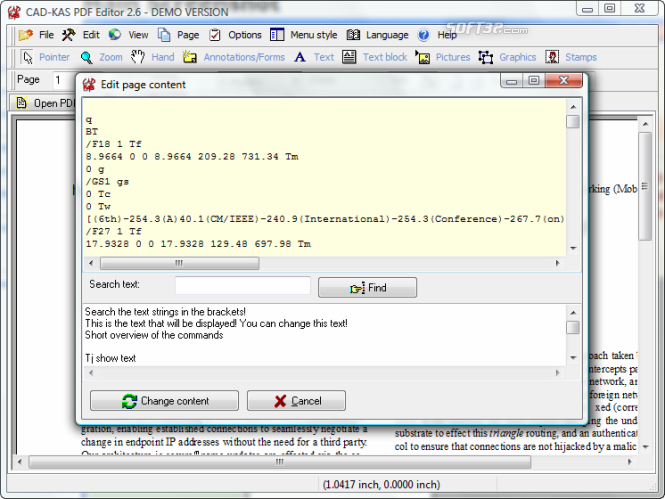This screenshot has width=665, height=499.
Task: Click the Page documents icon
Action: [164, 35]
